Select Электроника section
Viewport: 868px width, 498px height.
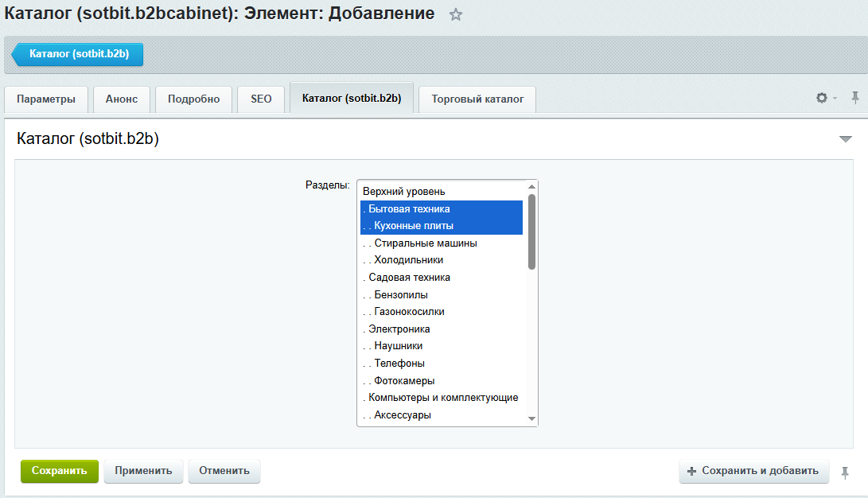[442, 329]
